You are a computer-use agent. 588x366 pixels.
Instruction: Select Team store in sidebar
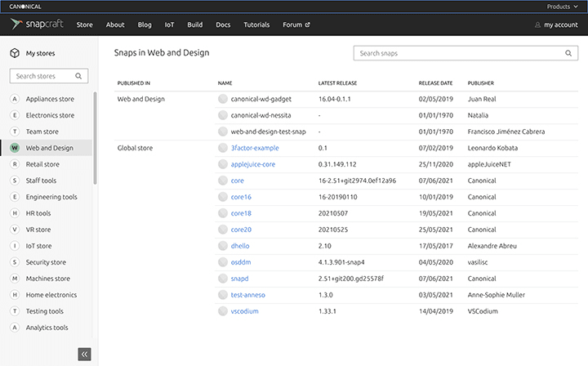click(42, 132)
